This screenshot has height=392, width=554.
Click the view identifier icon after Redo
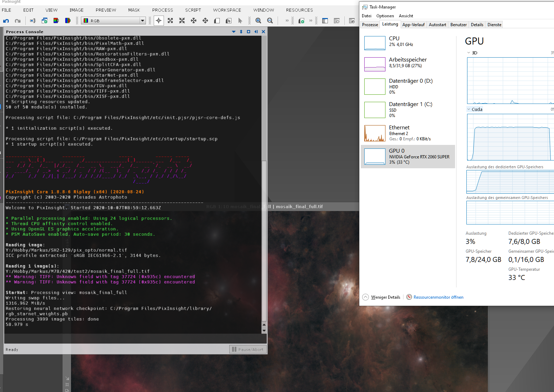33,21
